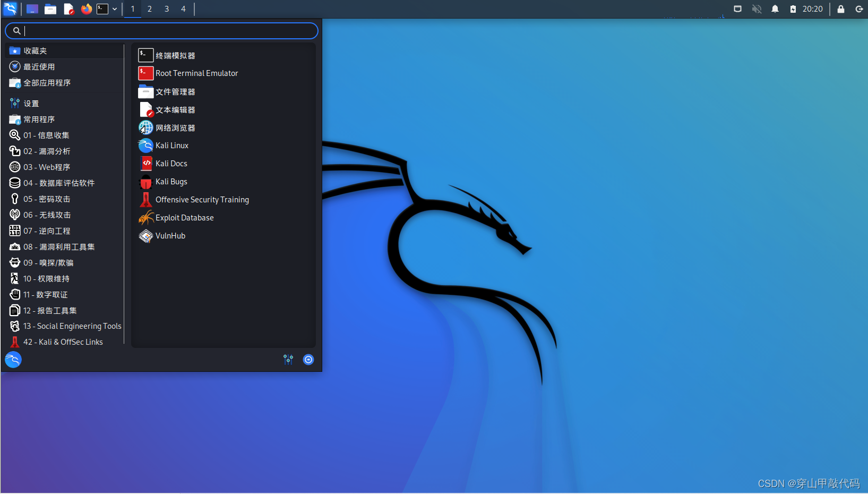Open category 13 - Social Engineering Tools
This screenshot has height=494, width=868.
[64, 326]
